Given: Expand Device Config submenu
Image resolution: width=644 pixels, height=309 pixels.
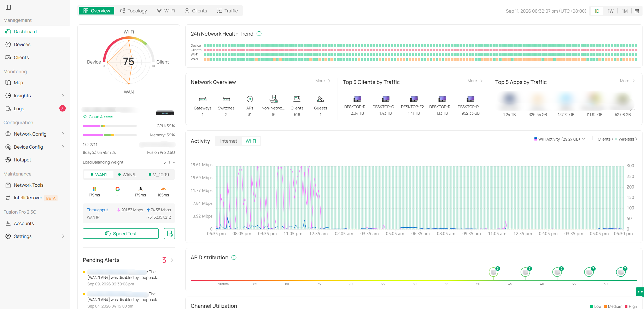Looking at the screenshot, I should click(x=35, y=147).
